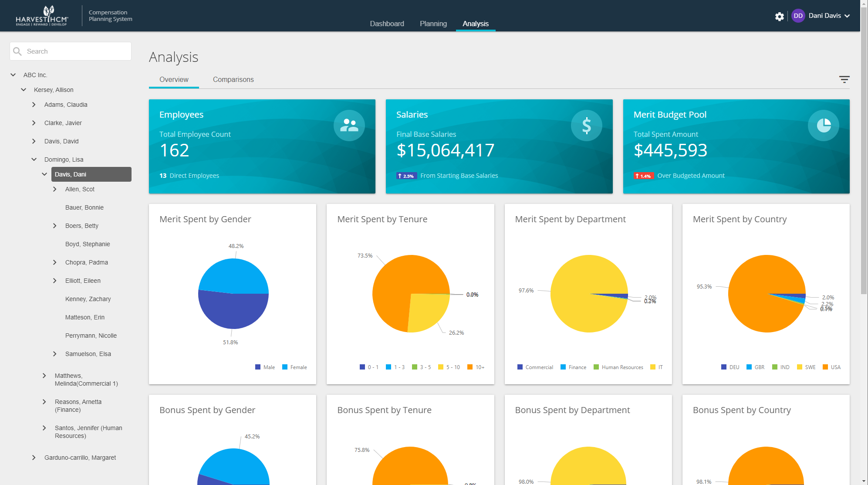The width and height of the screenshot is (868, 485).
Task: Click the Merit Budget Pool pie icon
Action: coord(823,125)
